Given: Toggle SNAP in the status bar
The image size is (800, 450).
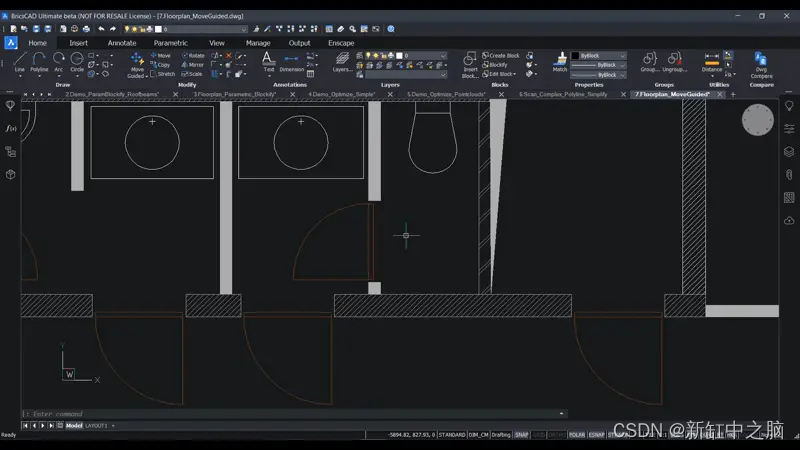Looking at the screenshot, I should [x=521, y=435].
